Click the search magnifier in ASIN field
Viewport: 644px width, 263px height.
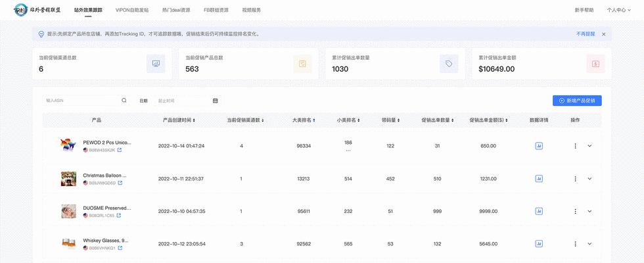124,100
